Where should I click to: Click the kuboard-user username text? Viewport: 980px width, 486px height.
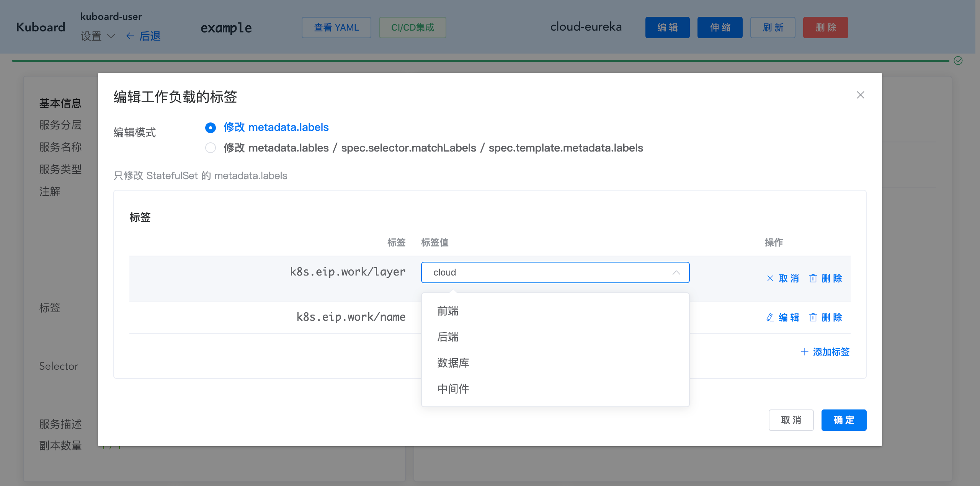(111, 17)
